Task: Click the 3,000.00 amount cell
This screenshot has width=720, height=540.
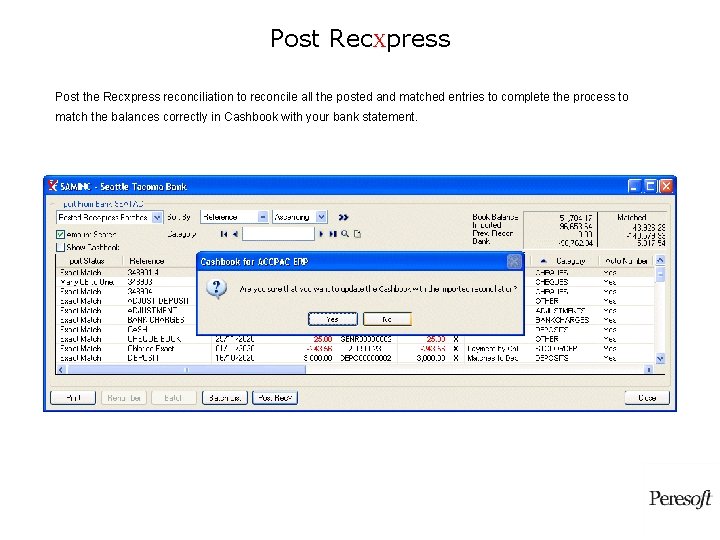Action: click(431, 358)
